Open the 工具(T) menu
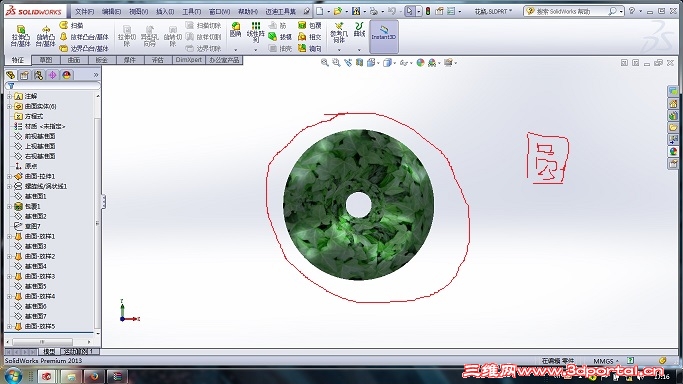 pos(191,11)
